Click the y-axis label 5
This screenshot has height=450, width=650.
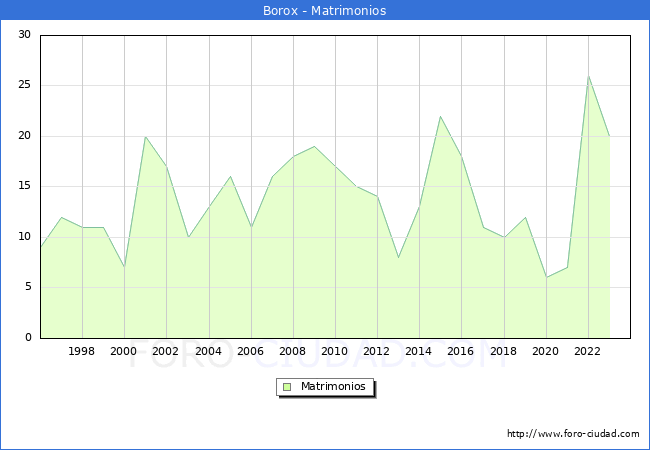click(x=28, y=287)
